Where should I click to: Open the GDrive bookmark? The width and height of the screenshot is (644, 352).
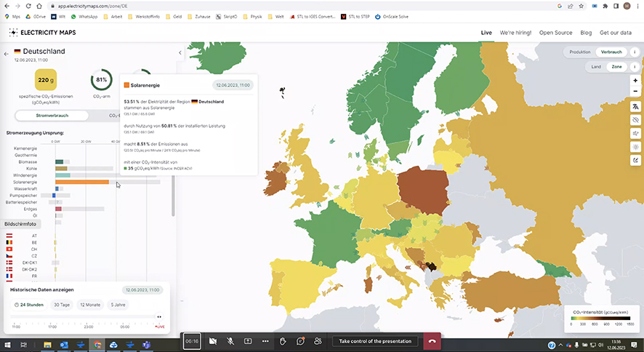tap(36, 17)
